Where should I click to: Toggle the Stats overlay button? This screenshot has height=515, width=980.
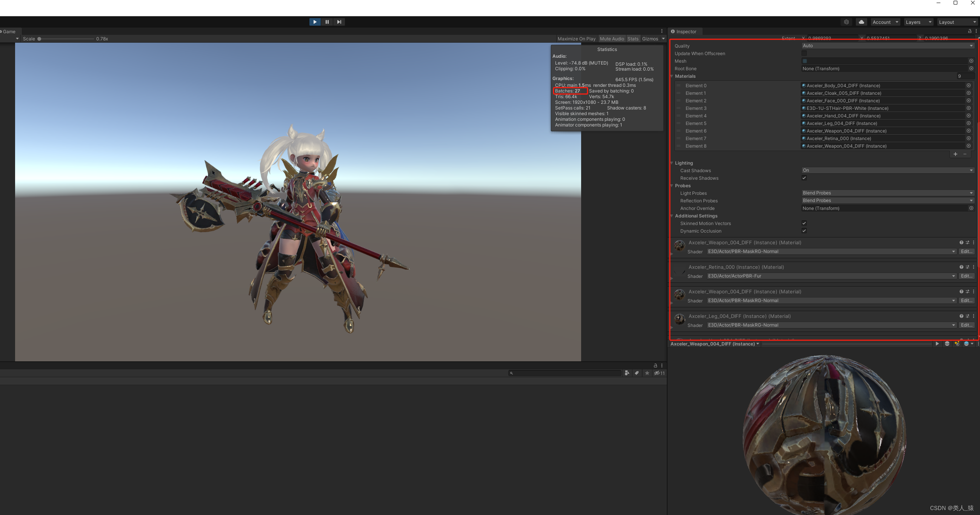633,39
